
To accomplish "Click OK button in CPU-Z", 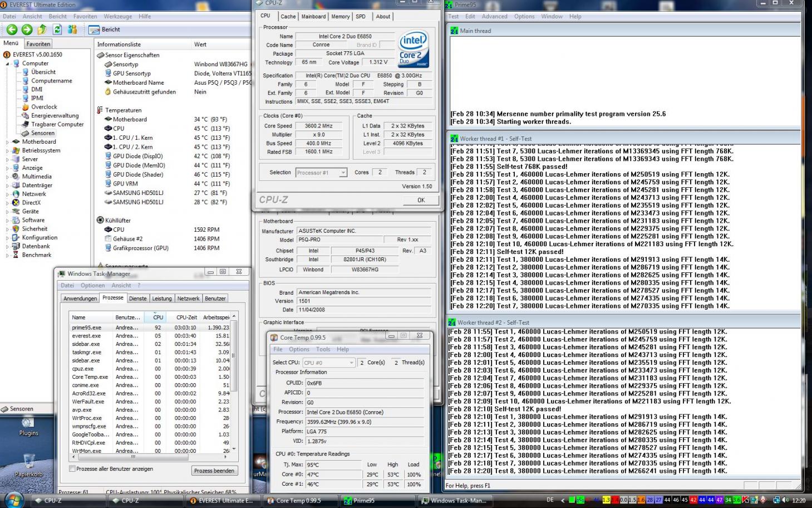I will pos(421,200).
